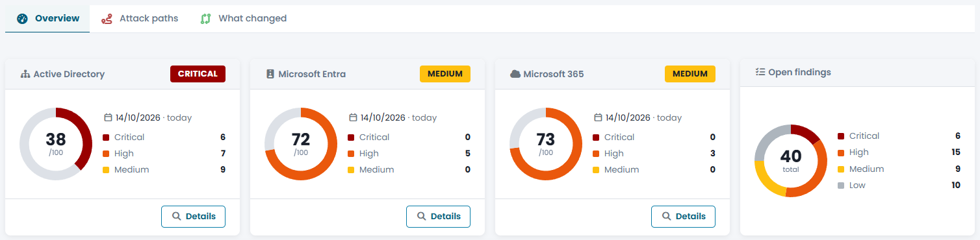
Task: Click the Overview gauge icon
Action: tap(23, 19)
